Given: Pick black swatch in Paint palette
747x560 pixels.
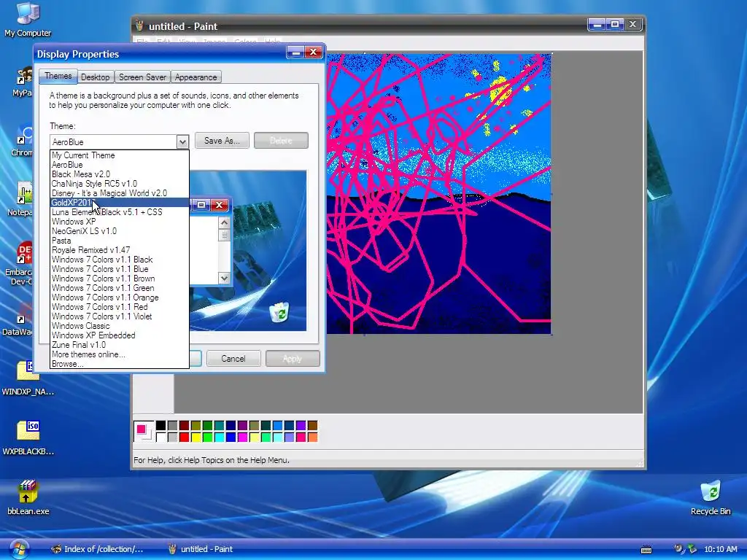Looking at the screenshot, I should [160, 425].
